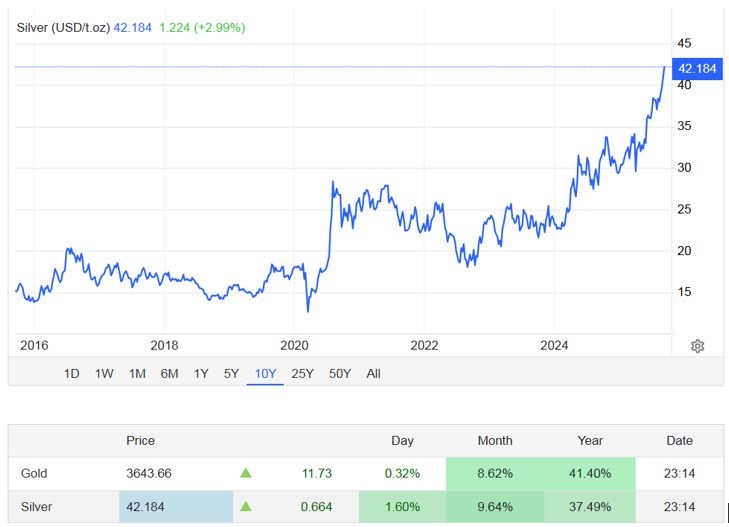The width and height of the screenshot is (729, 527).
Task: Select the 10Y active range tab
Action: 265,374
